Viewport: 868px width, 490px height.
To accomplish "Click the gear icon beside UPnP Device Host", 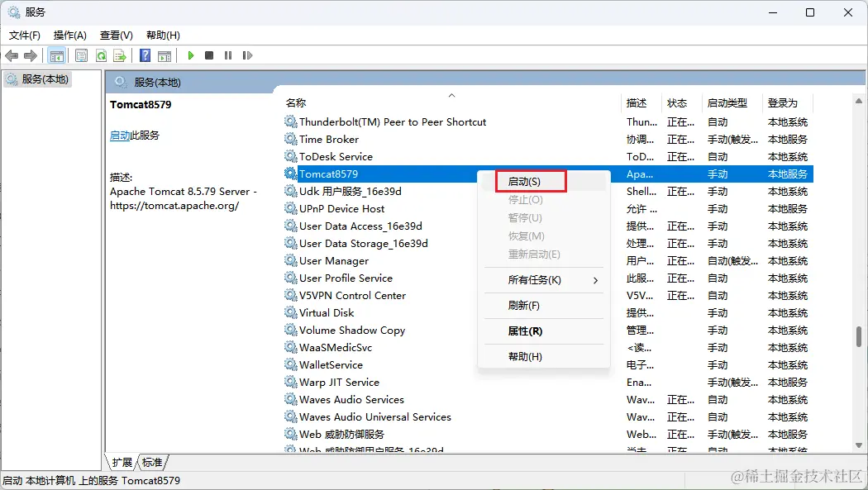I will pos(291,208).
